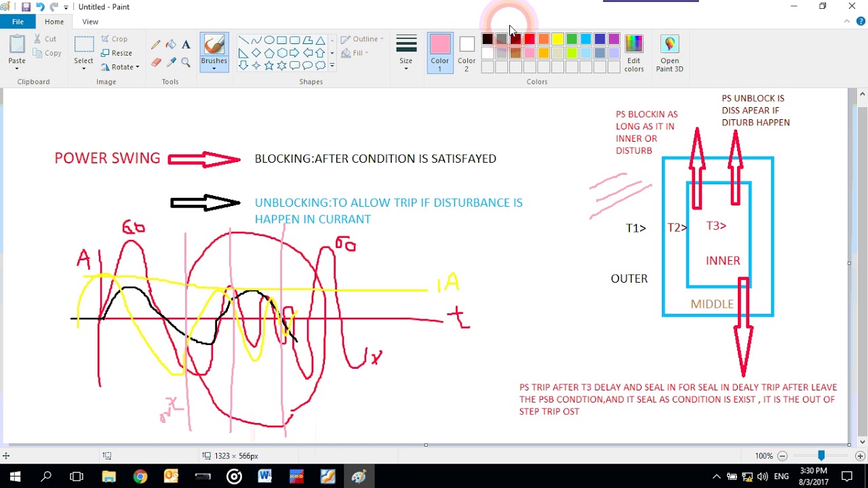Pick the purple color swatch

click(614, 39)
